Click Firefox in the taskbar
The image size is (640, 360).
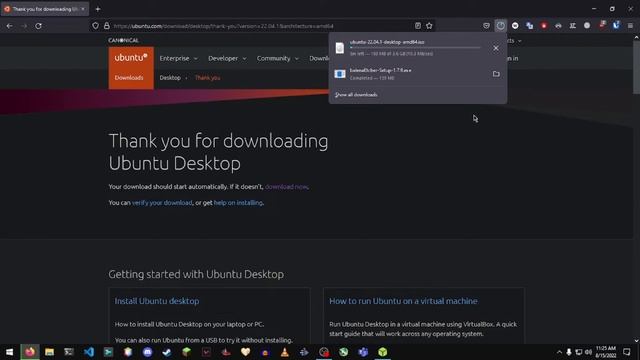tap(30, 352)
